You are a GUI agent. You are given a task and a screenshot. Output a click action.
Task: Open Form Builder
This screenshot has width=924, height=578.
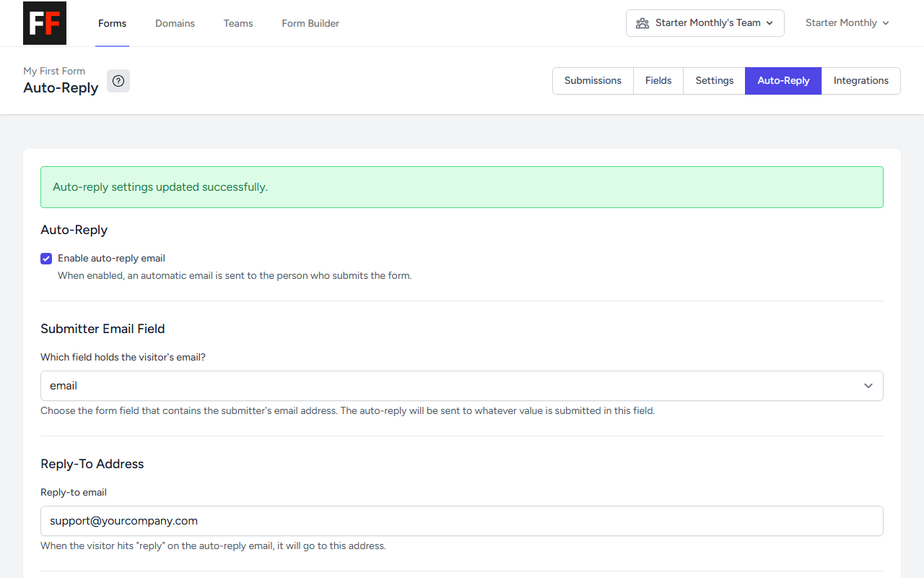(x=310, y=23)
